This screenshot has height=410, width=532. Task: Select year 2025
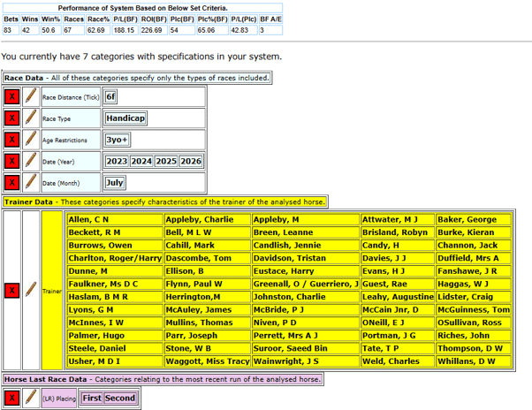(x=166, y=161)
